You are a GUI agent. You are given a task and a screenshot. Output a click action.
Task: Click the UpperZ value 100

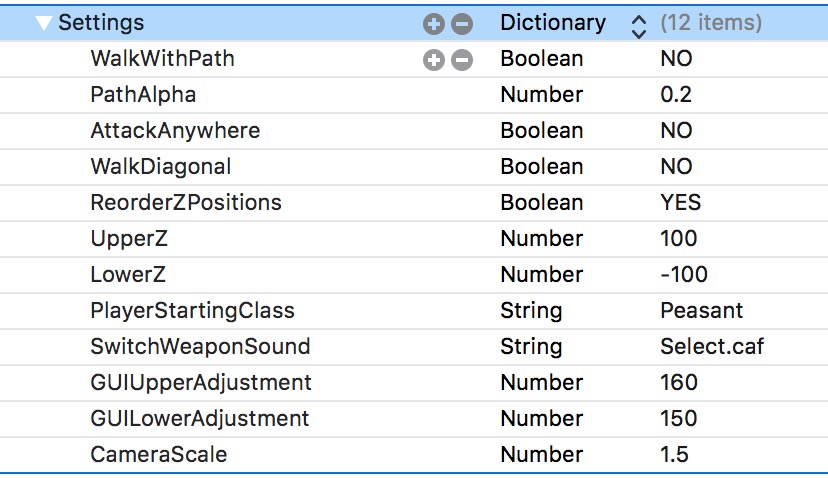coord(679,239)
